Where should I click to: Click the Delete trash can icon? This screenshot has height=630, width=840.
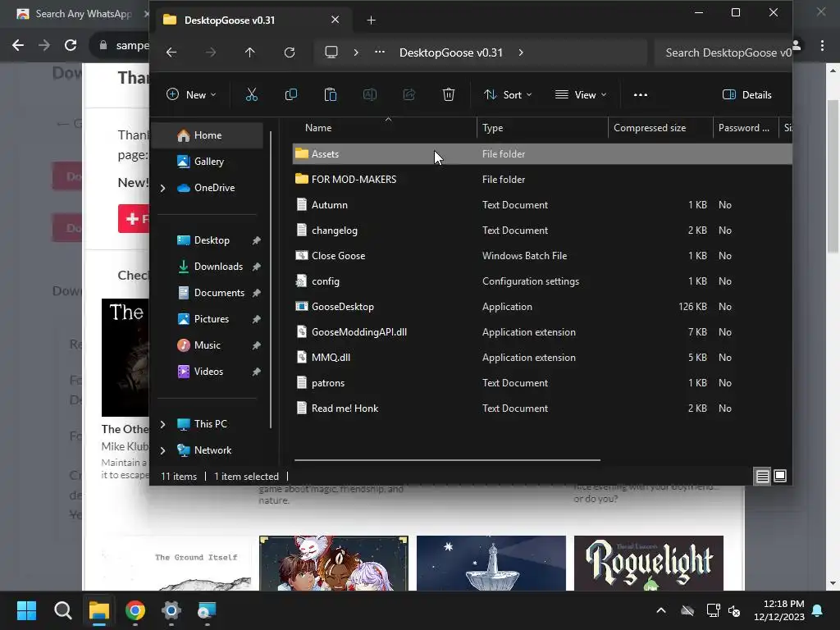coord(449,95)
